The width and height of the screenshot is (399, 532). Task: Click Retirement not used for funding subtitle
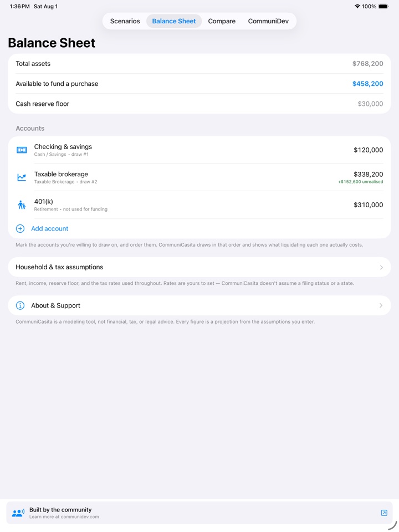point(70,209)
